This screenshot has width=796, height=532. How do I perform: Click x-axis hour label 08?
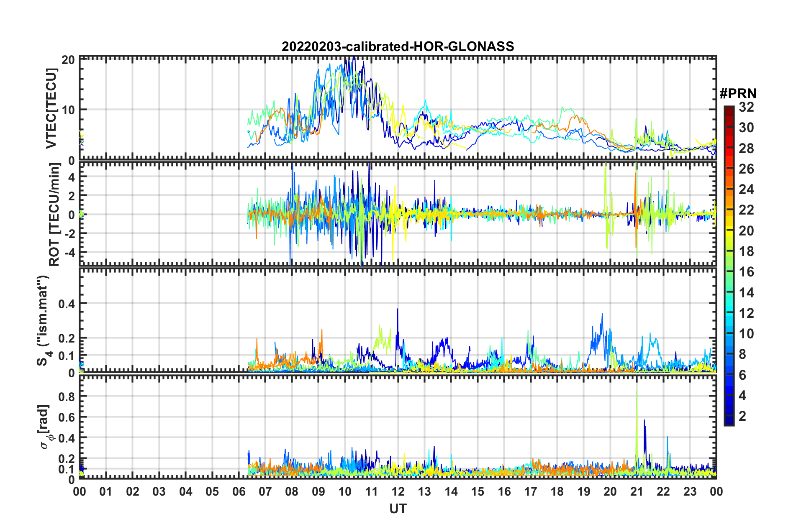(292, 491)
